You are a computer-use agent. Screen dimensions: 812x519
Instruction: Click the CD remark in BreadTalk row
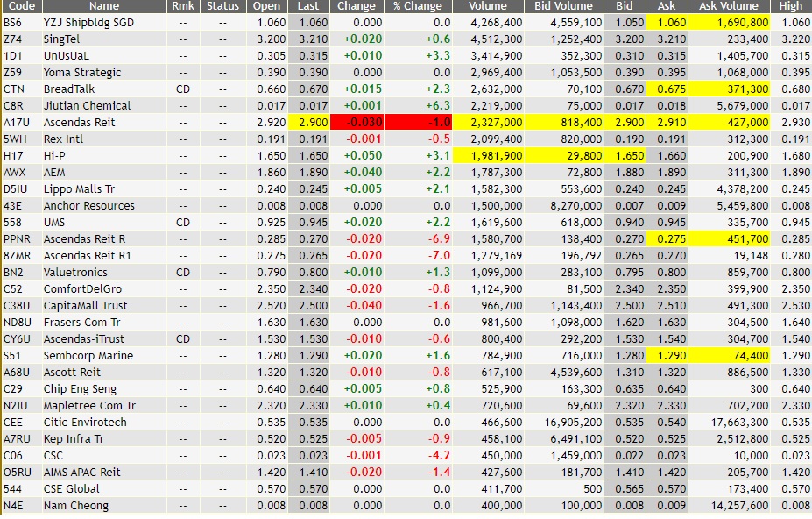(x=183, y=89)
